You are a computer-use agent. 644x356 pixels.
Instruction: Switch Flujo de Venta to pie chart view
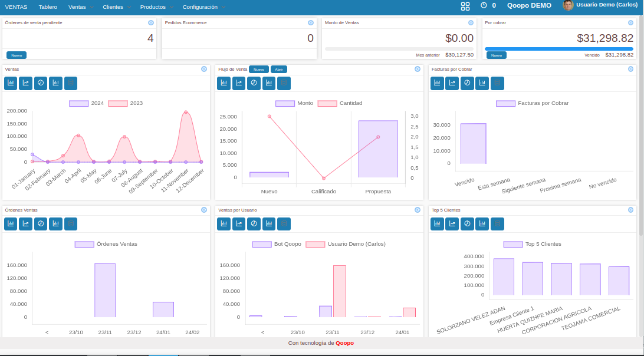254,83
